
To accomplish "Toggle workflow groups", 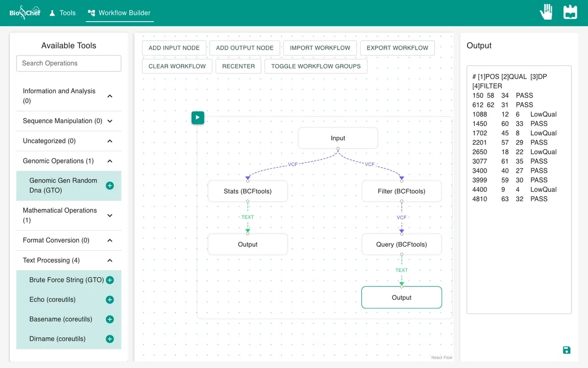I will coord(316,66).
